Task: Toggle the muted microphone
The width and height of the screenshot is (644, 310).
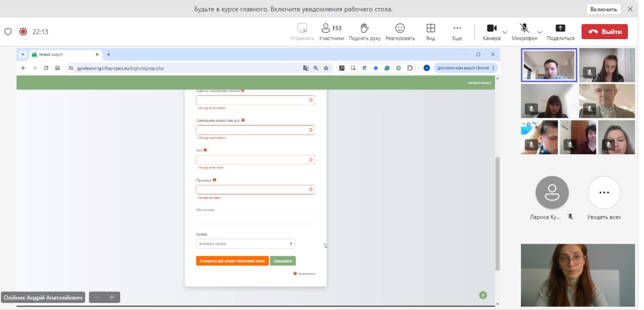Action: pyautogui.click(x=524, y=28)
